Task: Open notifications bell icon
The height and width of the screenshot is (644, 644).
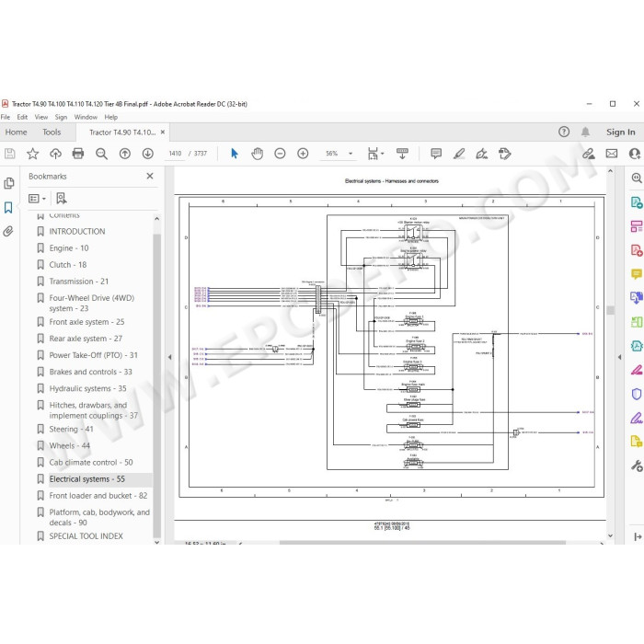Action: (x=586, y=132)
